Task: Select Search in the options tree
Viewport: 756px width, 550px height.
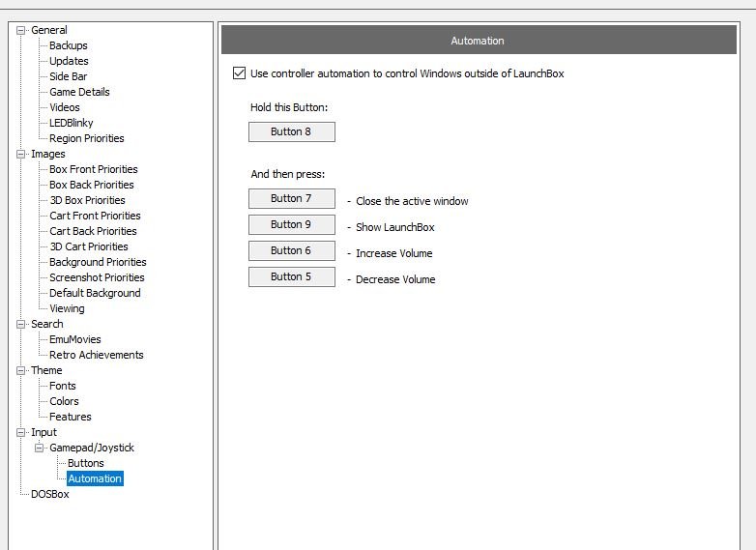Action: click(46, 324)
